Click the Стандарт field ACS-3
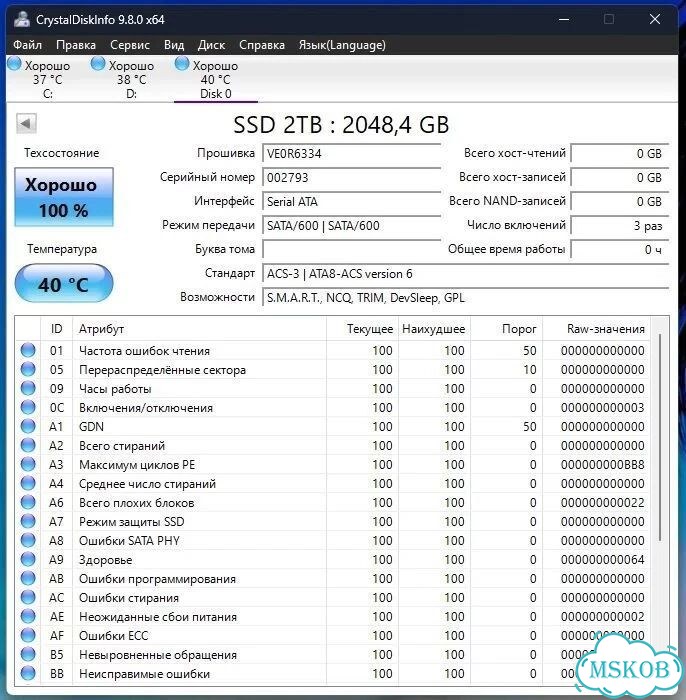Image resolution: width=686 pixels, height=700 pixels. 466,274
